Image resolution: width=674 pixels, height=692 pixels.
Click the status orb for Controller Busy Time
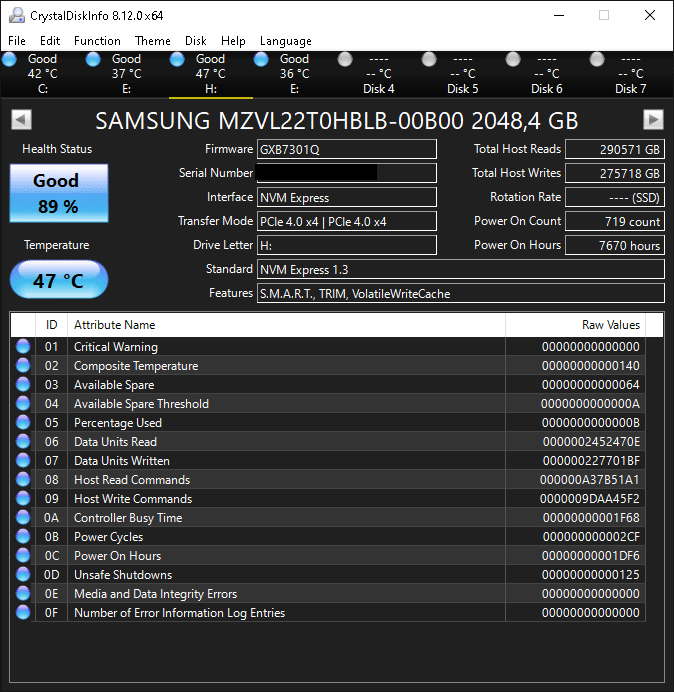click(23, 517)
